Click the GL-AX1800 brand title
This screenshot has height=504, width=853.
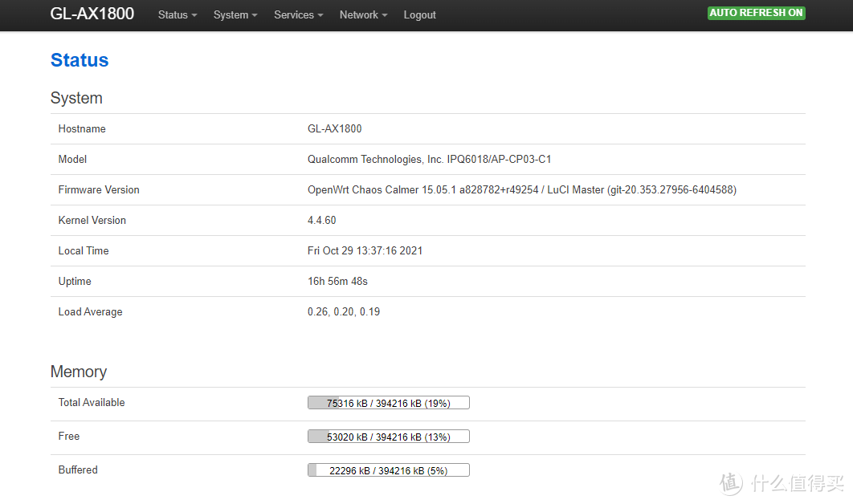[x=92, y=14]
